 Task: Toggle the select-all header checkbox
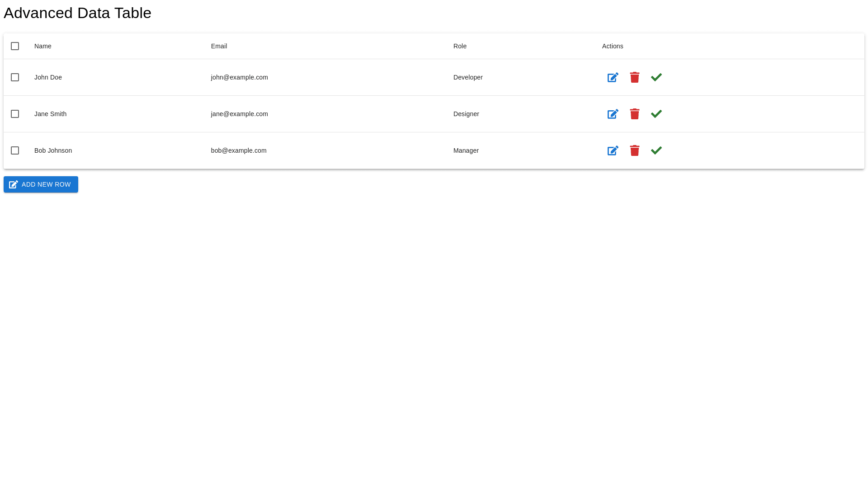pos(15,46)
